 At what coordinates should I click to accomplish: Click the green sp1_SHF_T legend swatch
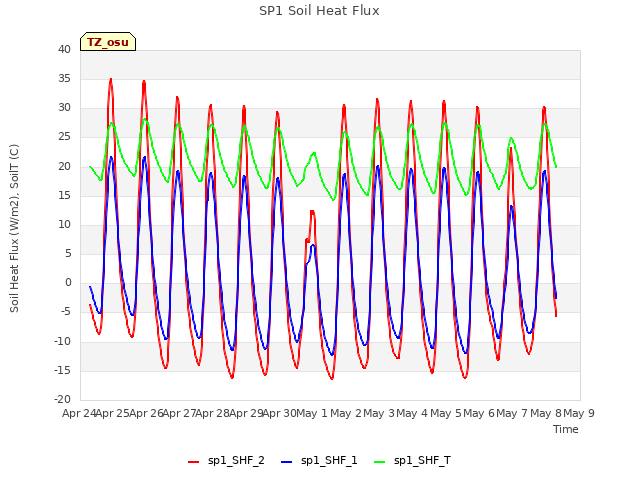pyautogui.click(x=380, y=462)
